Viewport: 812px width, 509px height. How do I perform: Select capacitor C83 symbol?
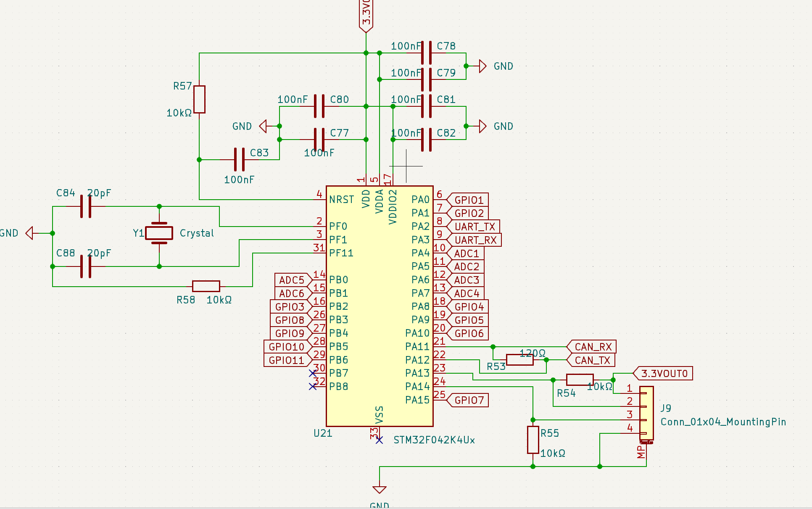(240, 160)
